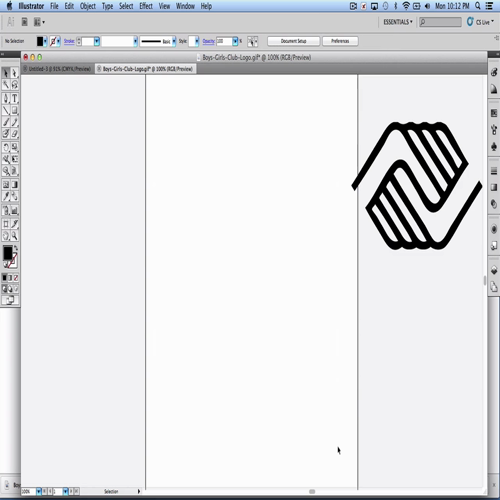Image resolution: width=500 pixels, height=500 pixels.
Task: Select the Selection (black arrow) tool
Action: pyautogui.click(x=6, y=73)
